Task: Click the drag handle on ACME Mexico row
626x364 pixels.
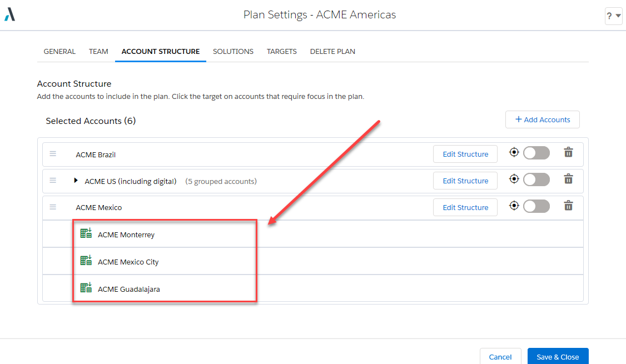Action: pos(53,207)
